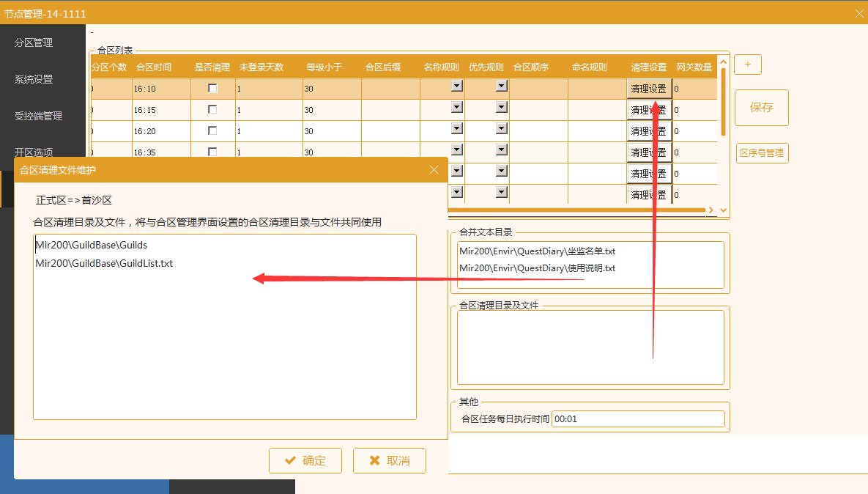Open the 名称规则 dropdown in the second row

[456, 107]
